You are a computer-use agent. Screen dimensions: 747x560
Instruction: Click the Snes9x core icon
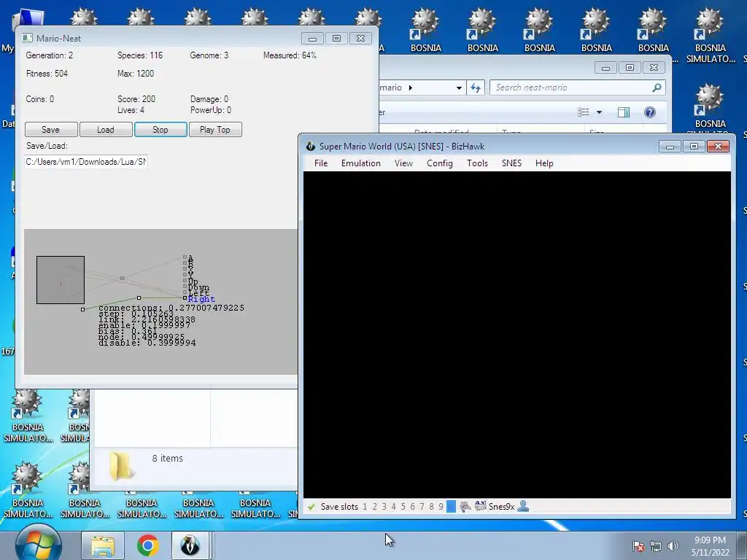(x=480, y=506)
